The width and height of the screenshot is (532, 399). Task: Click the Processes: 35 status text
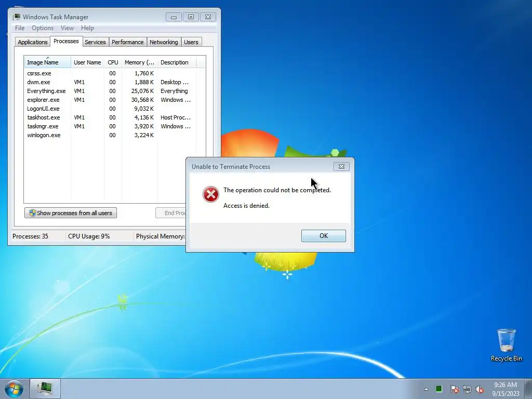(30, 236)
